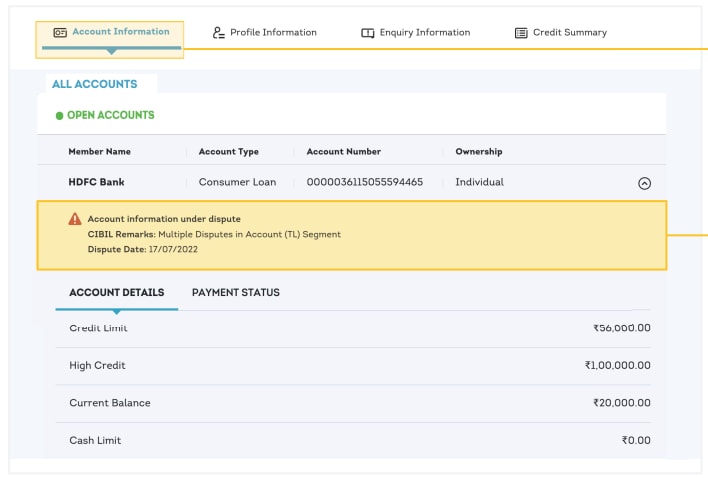Click the Current Balance amount ₹20,000.00
Viewport: 708px width, 479px height.
click(621, 403)
